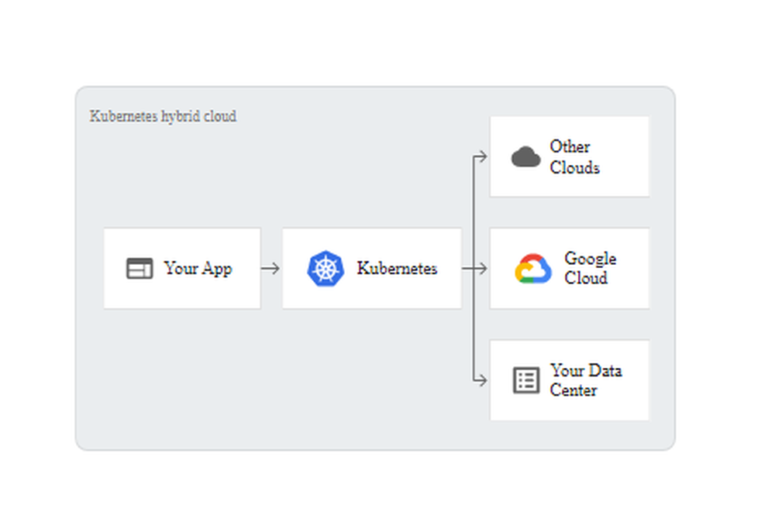The height and width of the screenshot is (532, 775).
Task: Click the Your App window icon
Action: (x=139, y=268)
